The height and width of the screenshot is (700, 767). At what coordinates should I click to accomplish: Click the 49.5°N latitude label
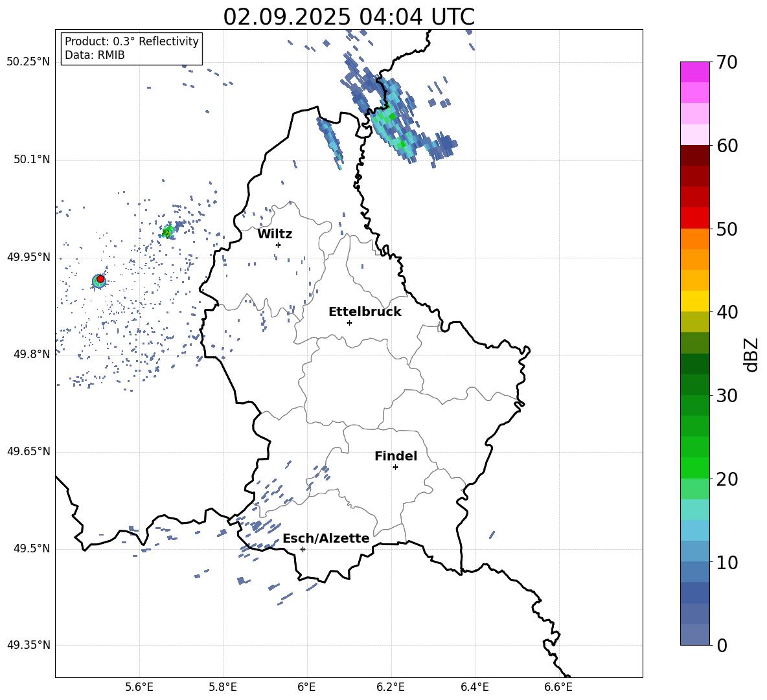click(32, 548)
